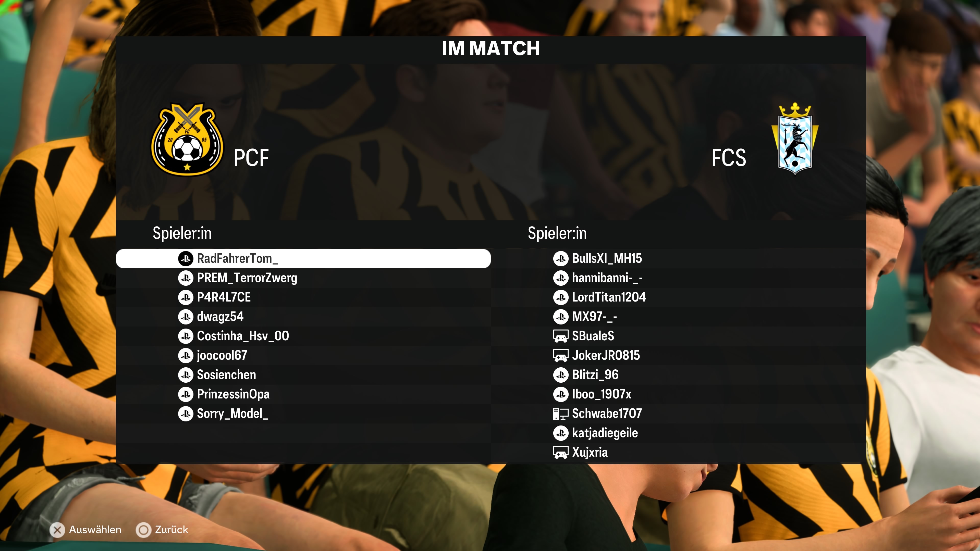
Task: Select player Blitzi_96 in FCS list
Action: pos(678,375)
